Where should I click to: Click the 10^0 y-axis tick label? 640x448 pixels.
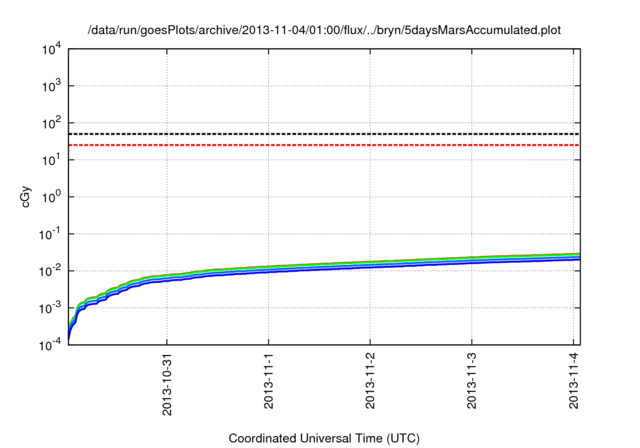coord(52,197)
